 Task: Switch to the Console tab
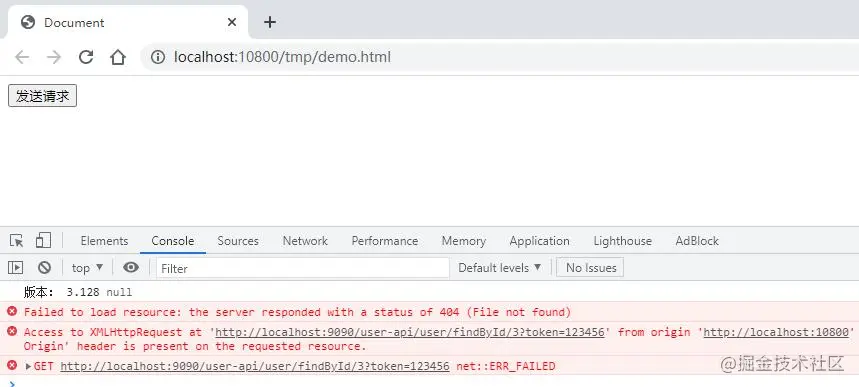click(x=173, y=241)
